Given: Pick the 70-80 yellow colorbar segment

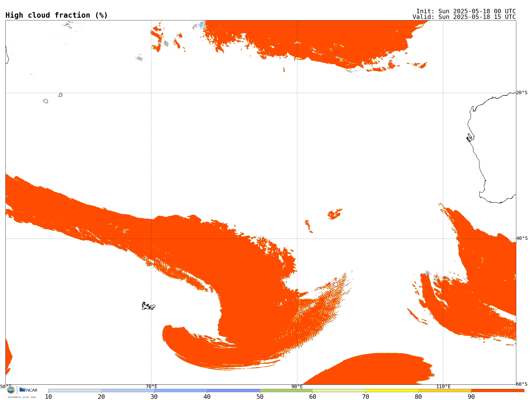Looking at the screenshot, I should (x=392, y=391).
